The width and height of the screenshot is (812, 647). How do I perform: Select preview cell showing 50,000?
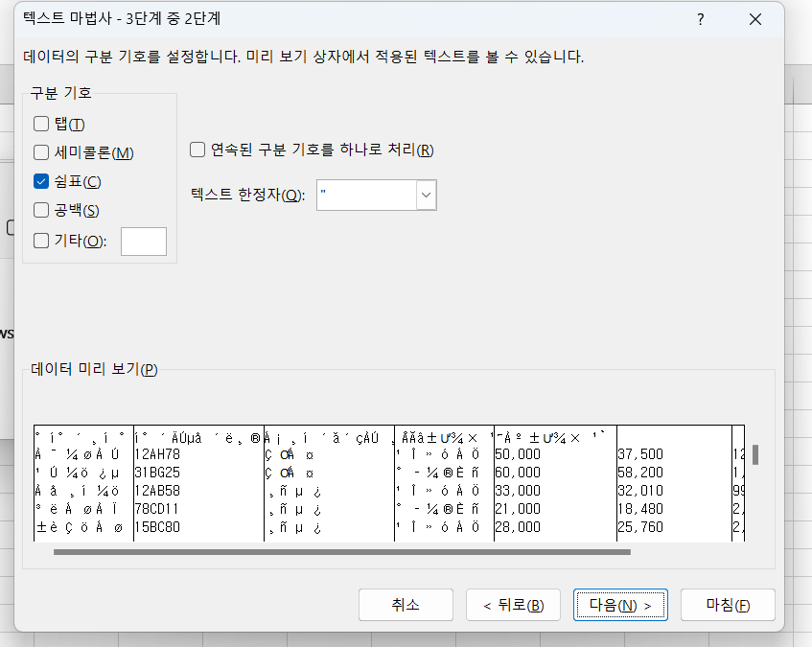point(518,454)
